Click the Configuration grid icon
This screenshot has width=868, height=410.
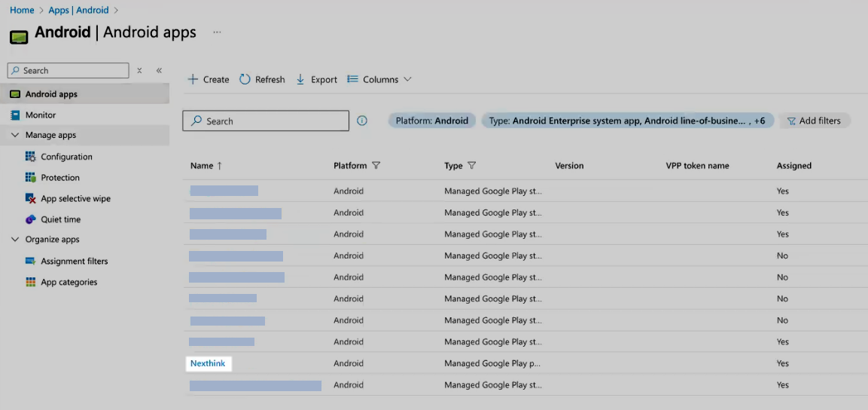click(x=30, y=157)
